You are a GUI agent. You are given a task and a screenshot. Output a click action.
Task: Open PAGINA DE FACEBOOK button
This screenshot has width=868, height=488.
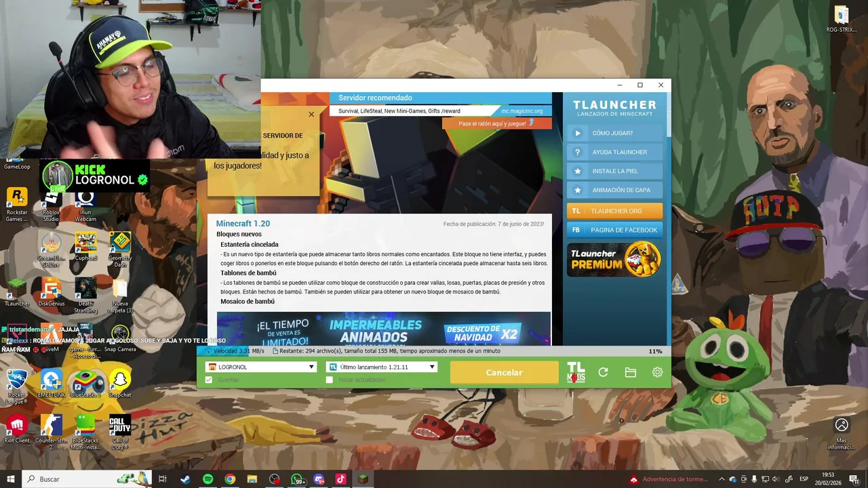tap(614, 230)
